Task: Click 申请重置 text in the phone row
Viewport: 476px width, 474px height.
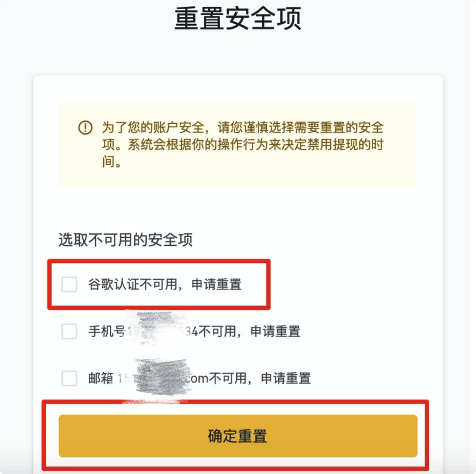Action: tap(275, 331)
